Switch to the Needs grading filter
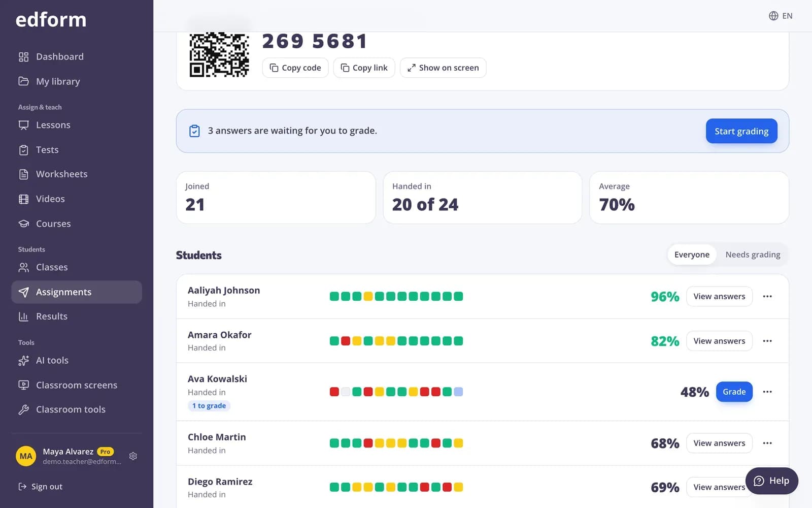 (x=753, y=255)
